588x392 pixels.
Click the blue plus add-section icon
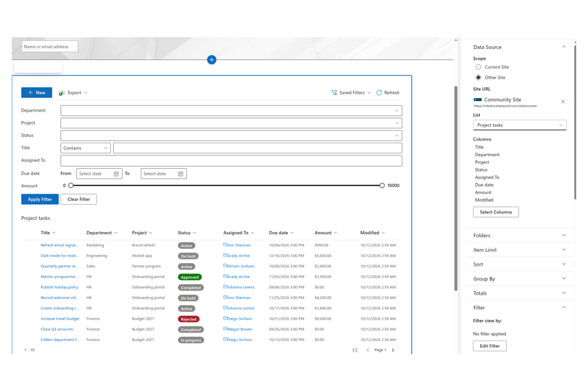[x=212, y=60]
